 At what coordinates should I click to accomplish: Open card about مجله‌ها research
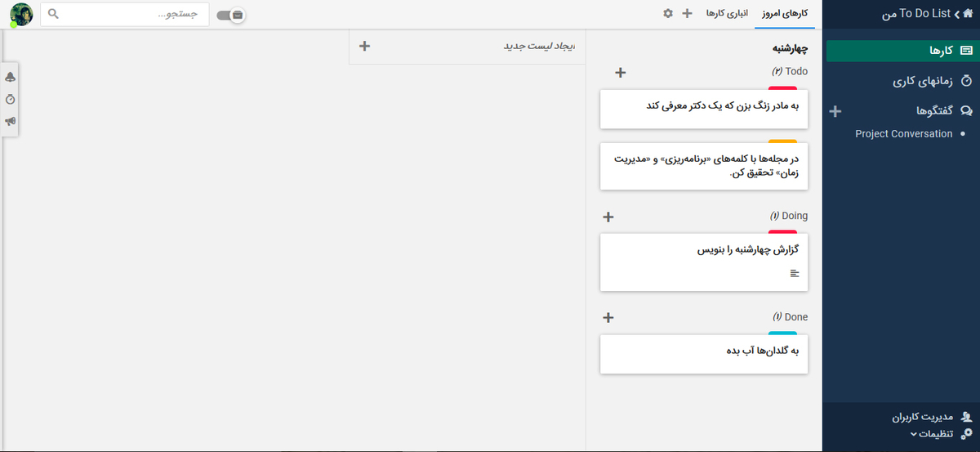(x=704, y=166)
